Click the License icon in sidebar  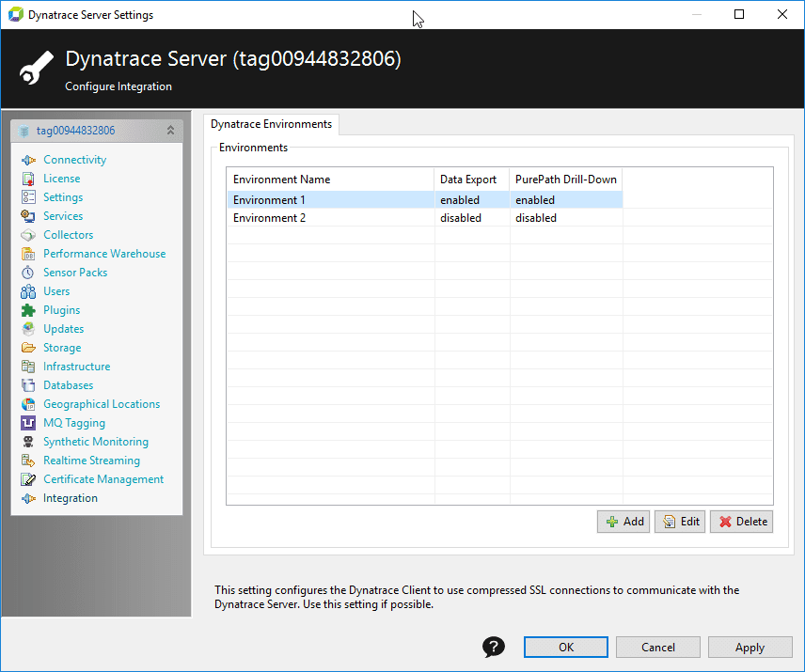point(28,179)
